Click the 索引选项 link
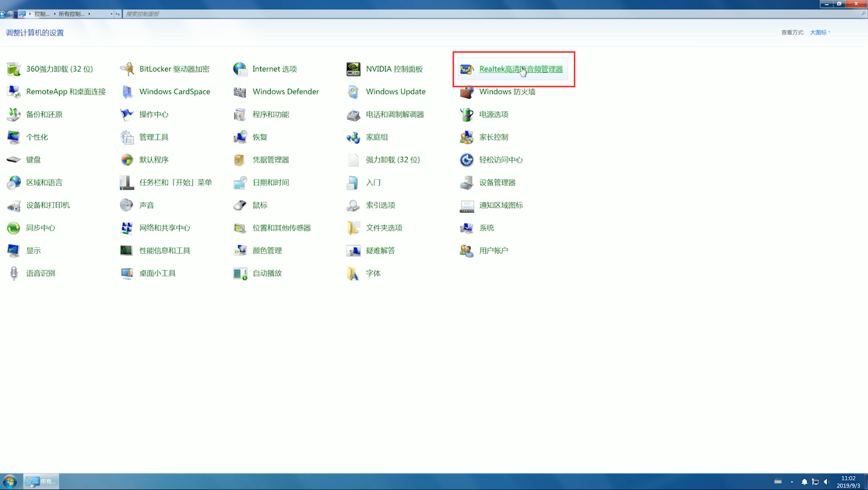This screenshot has width=868, height=490. [x=380, y=205]
